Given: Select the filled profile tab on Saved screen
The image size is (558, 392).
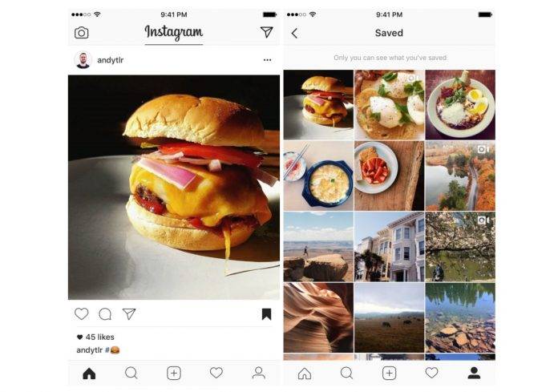Looking at the screenshot, I should point(474,373).
